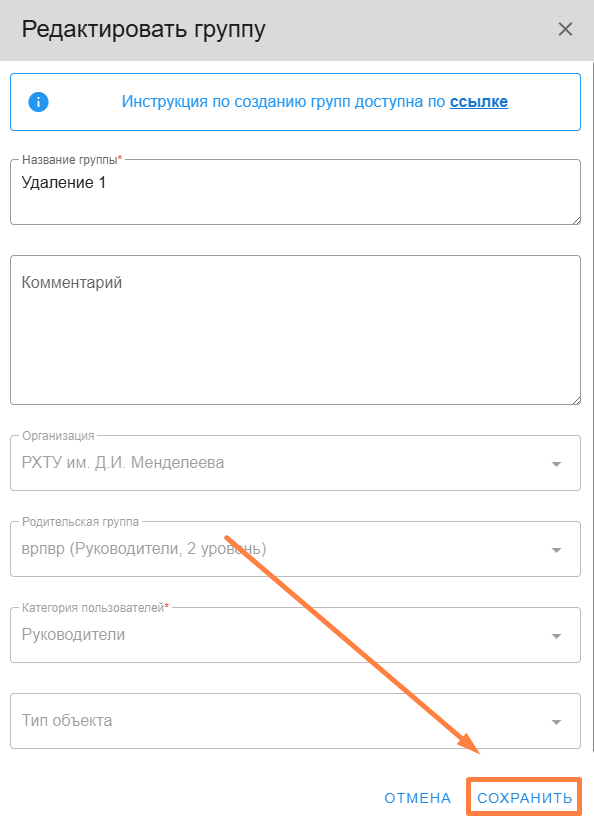This screenshot has width=594, height=821.
Task: Click the Инструкция по созданию групп banner text
Action: pyautogui.click(x=314, y=102)
